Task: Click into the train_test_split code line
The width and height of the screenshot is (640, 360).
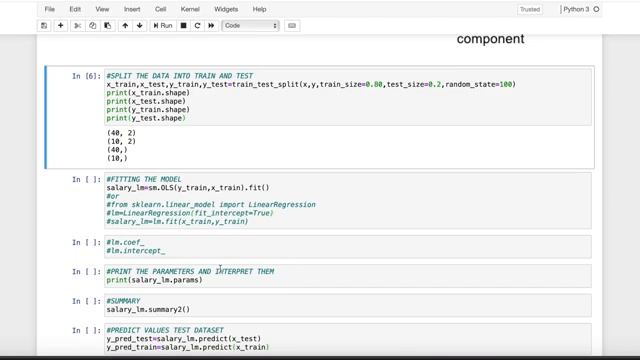Action: (311, 84)
